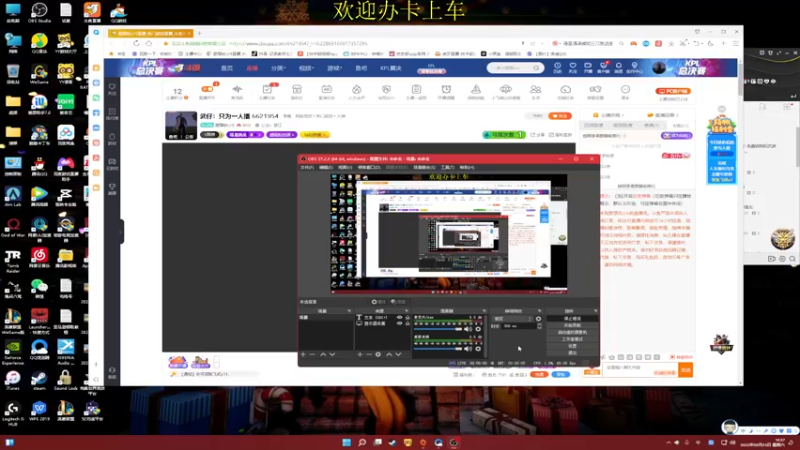Click the orange 关注 follow button
This screenshot has height=450, width=800.
click(x=560, y=116)
